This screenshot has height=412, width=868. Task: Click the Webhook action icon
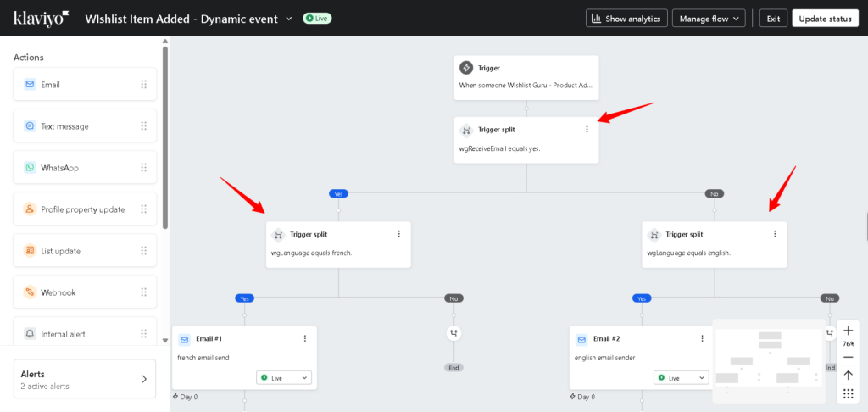30,292
